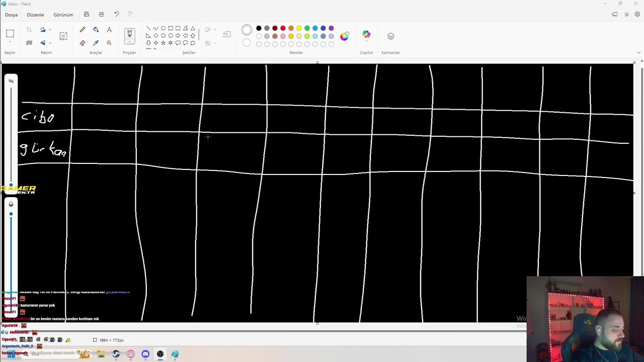Click the redo arrow
The width and height of the screenshot is (644, 362).
pyautogui.click(x=130, y=15)
